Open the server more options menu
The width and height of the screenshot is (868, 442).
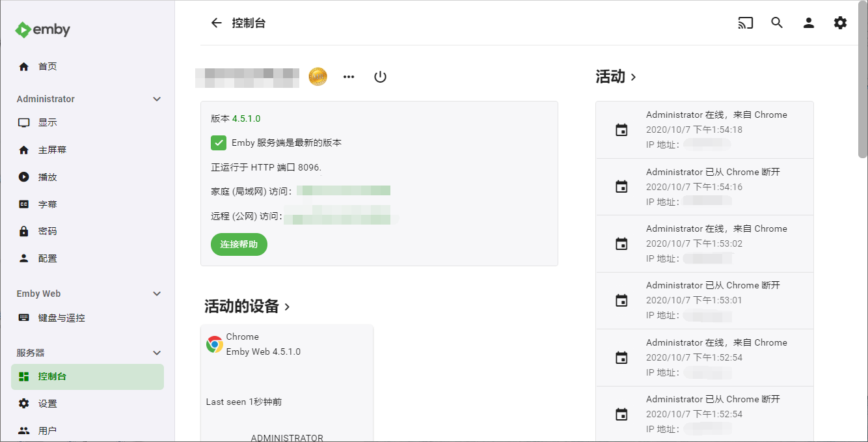pos(349,77)
